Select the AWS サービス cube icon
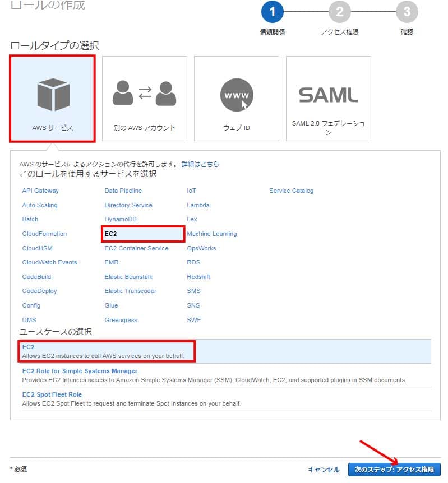The height and width of the screenshot is (483, 448). tap(53, 95)
